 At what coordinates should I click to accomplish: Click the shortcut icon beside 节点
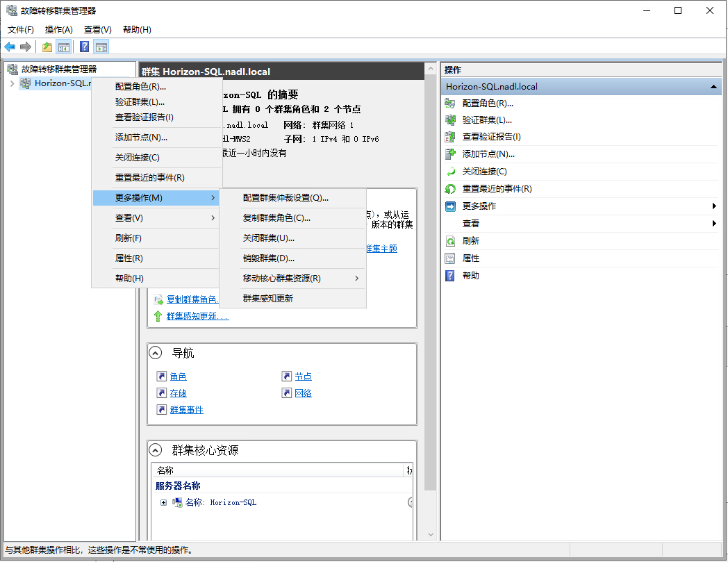coord(286,377)
